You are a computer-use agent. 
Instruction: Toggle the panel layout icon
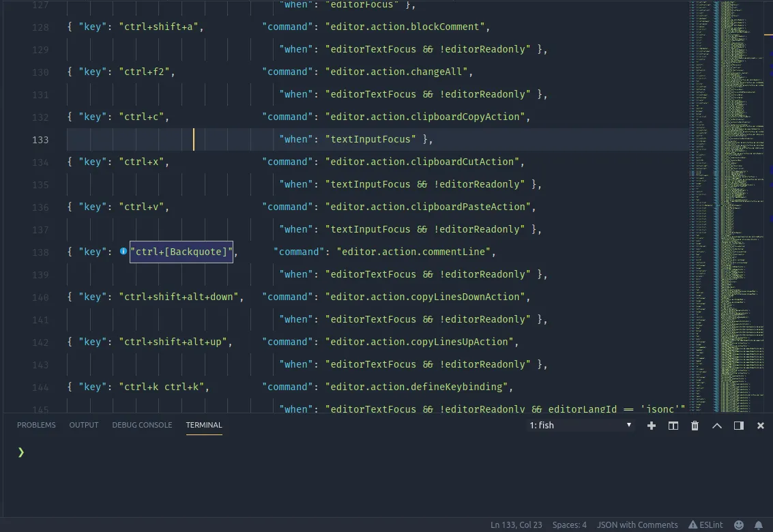738,425
